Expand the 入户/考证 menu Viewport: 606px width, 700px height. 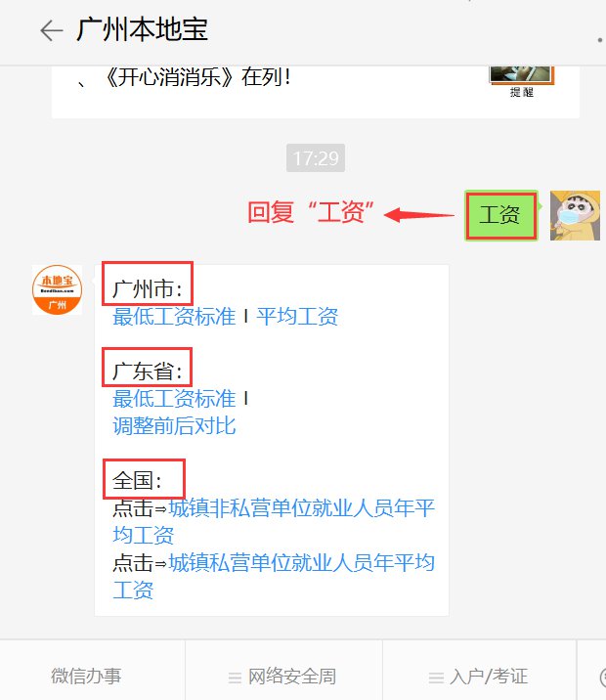(x=479, y=676)
